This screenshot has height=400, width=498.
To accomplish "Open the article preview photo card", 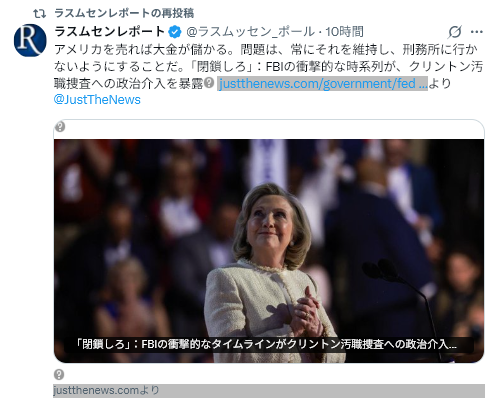I will (x=269, y=251).
